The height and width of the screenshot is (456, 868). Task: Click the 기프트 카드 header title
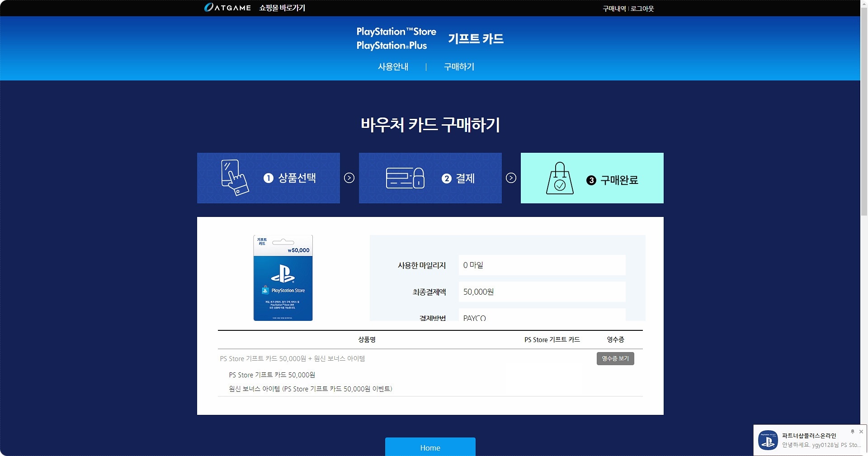coord(476,39)
